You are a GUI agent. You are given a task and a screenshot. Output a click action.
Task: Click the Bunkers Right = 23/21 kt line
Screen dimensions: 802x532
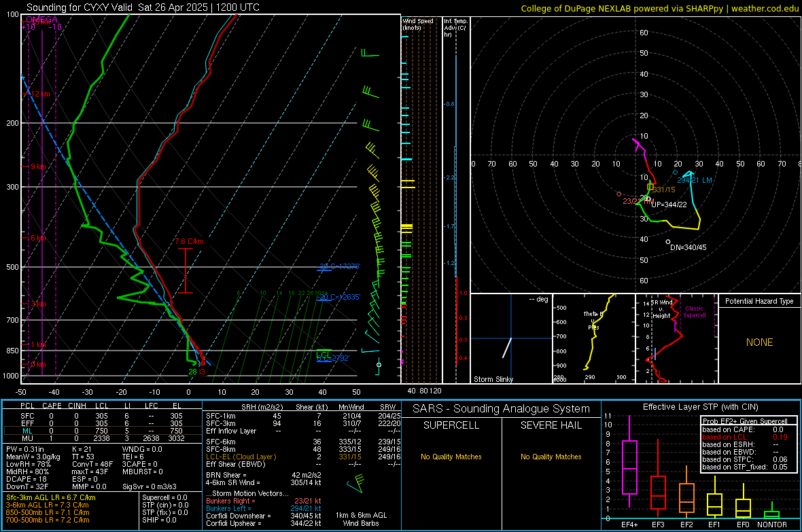[x=264, y=501]
